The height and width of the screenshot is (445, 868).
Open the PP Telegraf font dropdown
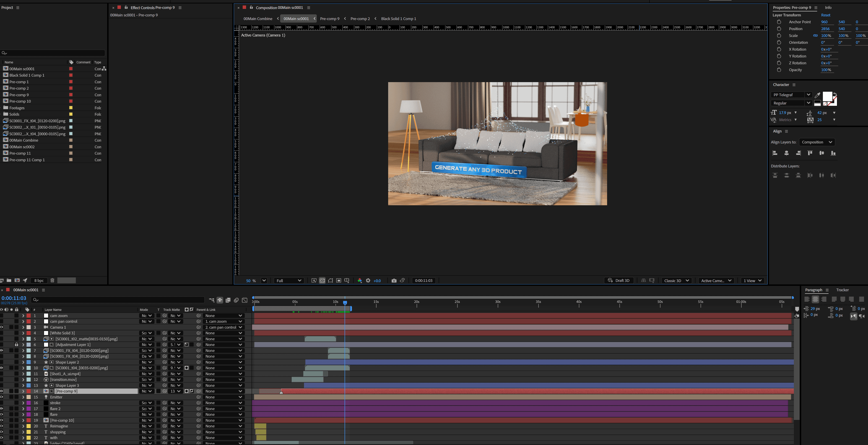[x=808, y=95]
